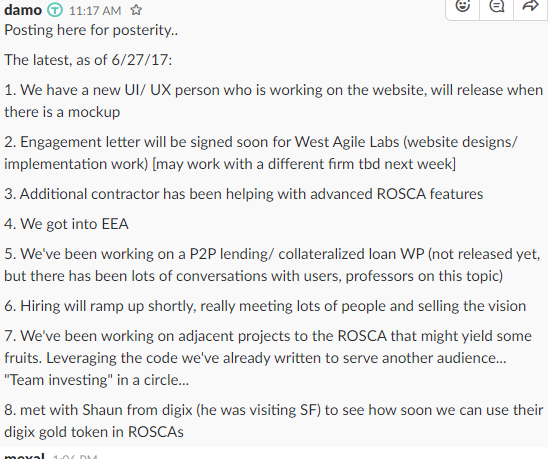The height and width of the screenshot is (459, 548).
Task: Click the 'We got into EEA' line
Action: (66, 224)
